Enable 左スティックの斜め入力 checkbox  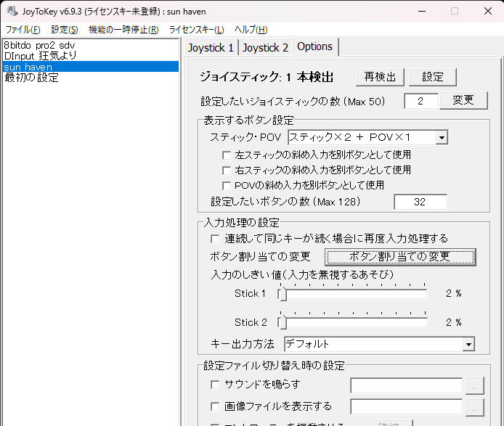pyautogui.click(x=227, y=155)
